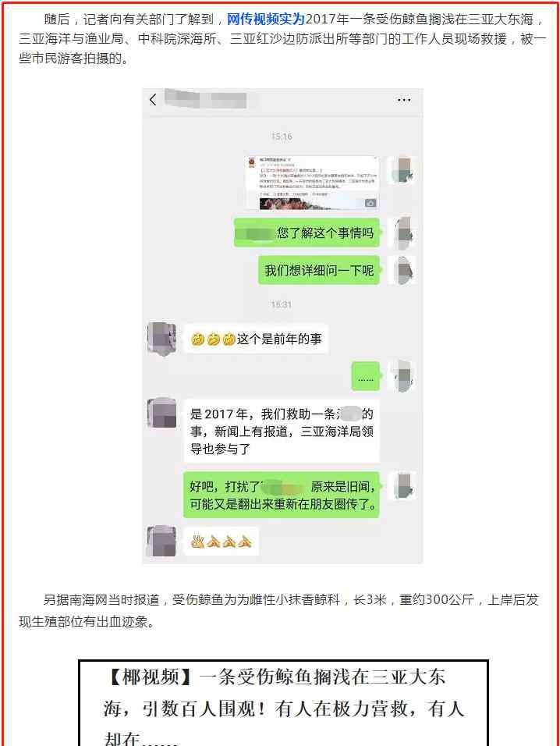Open the three-dot chat menu
560x746 pixels.
403,100
